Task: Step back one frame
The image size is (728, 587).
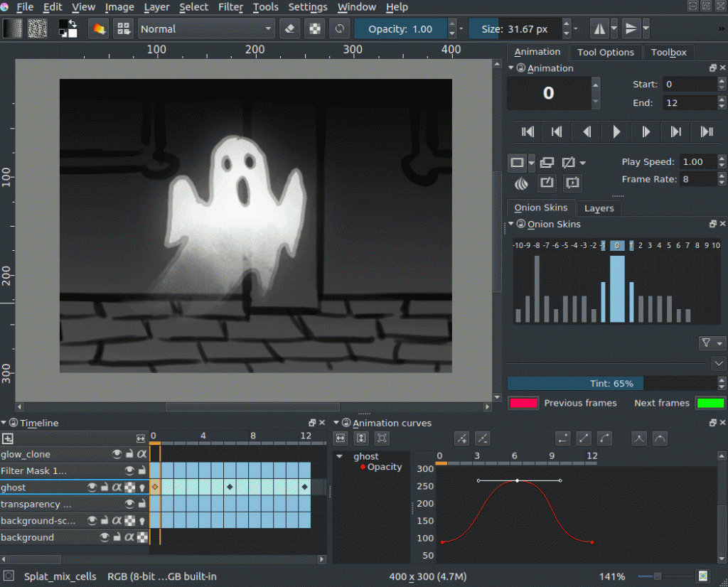Action: point(587,131)
